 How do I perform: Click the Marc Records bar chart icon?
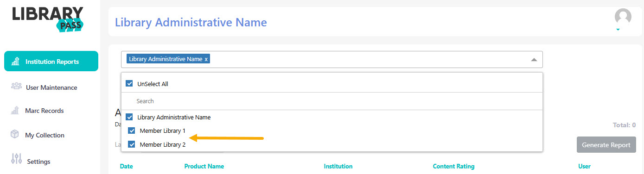click(x=15, y=111)
